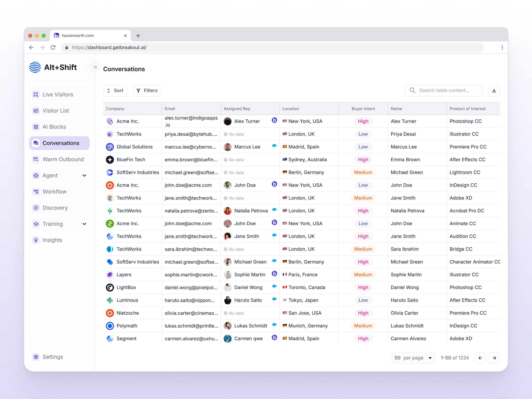Click the Settings gear icon
Viewport: 532px width, 399px height.
click(x=36, y=357)
